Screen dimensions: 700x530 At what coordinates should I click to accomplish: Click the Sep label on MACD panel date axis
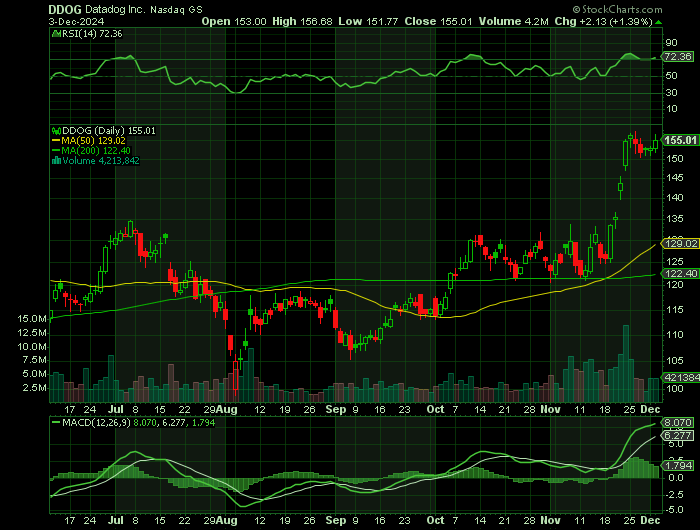point(335,520)
